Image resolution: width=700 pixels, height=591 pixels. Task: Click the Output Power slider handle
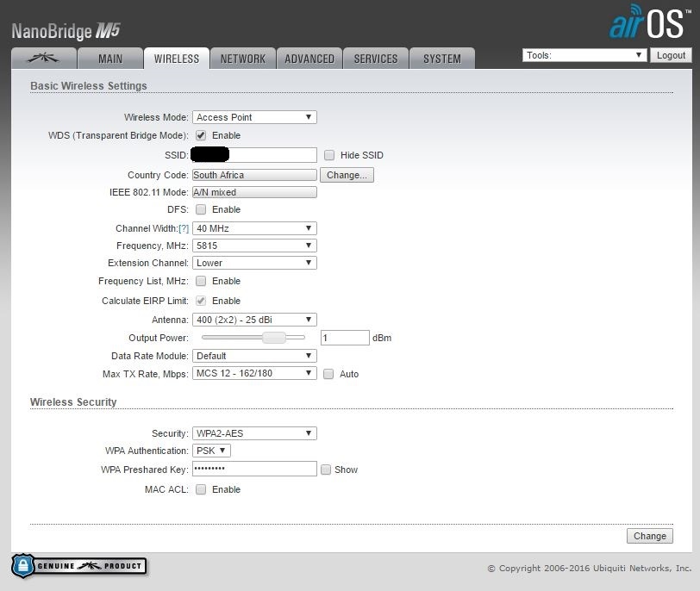274,338
